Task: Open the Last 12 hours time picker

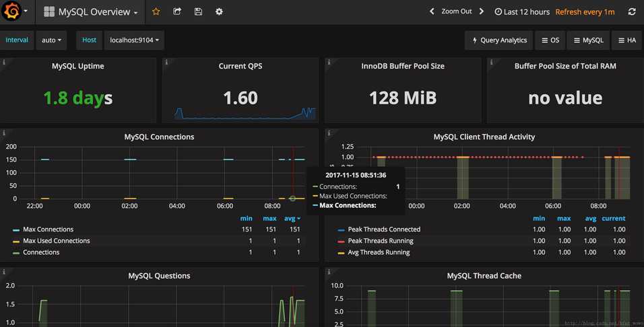Action: click(x=522, y=12)
